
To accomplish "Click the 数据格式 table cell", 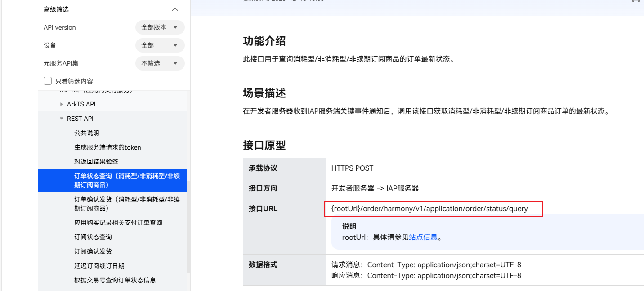I will pos(284,270).
